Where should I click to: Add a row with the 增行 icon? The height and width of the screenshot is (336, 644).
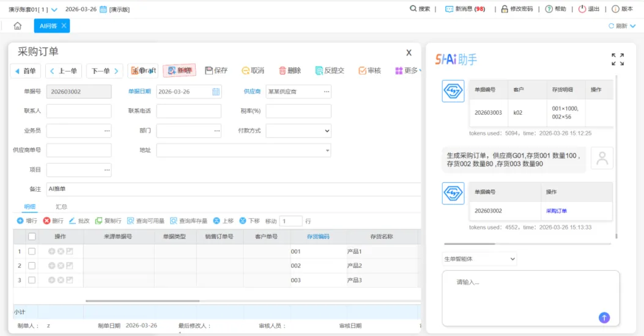pyautogui.click(x=20, y=221)
